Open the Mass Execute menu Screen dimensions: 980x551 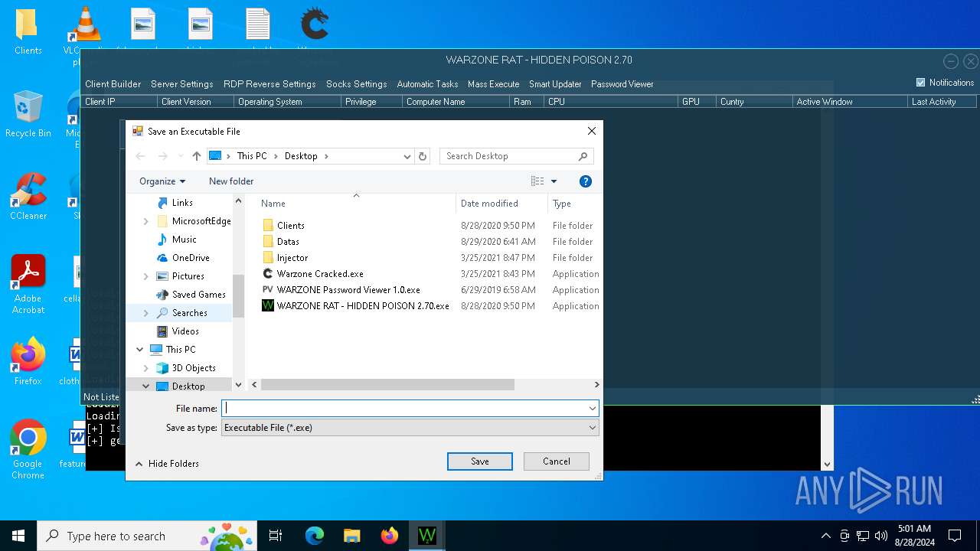(x=494, y=84)
